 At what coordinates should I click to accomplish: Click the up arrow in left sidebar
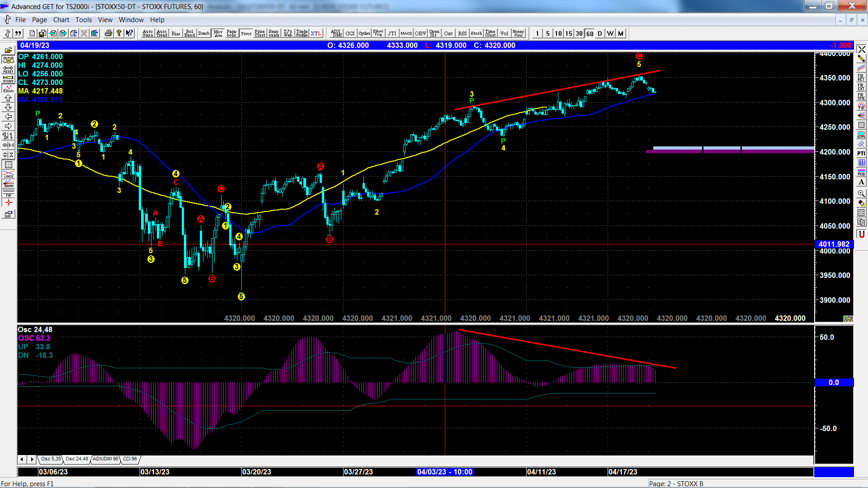(8, 98)
